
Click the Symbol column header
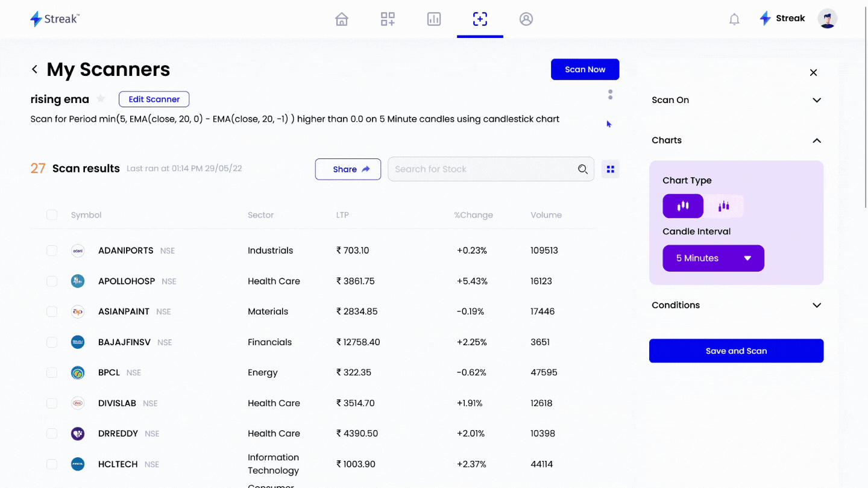[x=86, y=215]
